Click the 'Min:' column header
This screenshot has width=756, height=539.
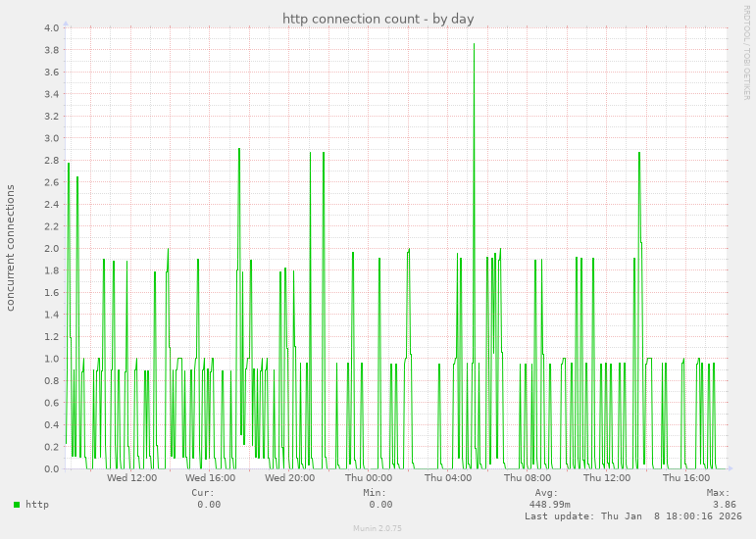[x=375, y=493]
